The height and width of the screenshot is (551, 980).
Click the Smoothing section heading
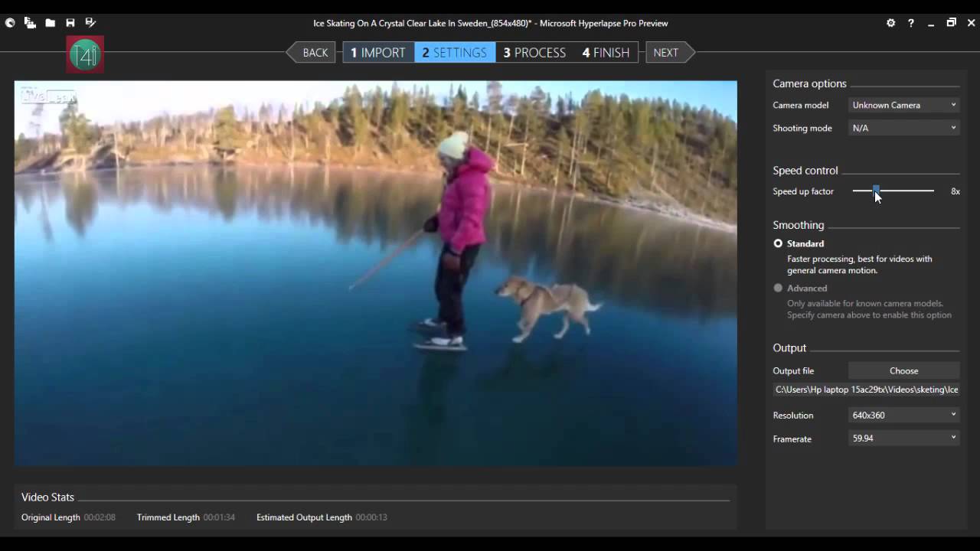click(799, 225)
